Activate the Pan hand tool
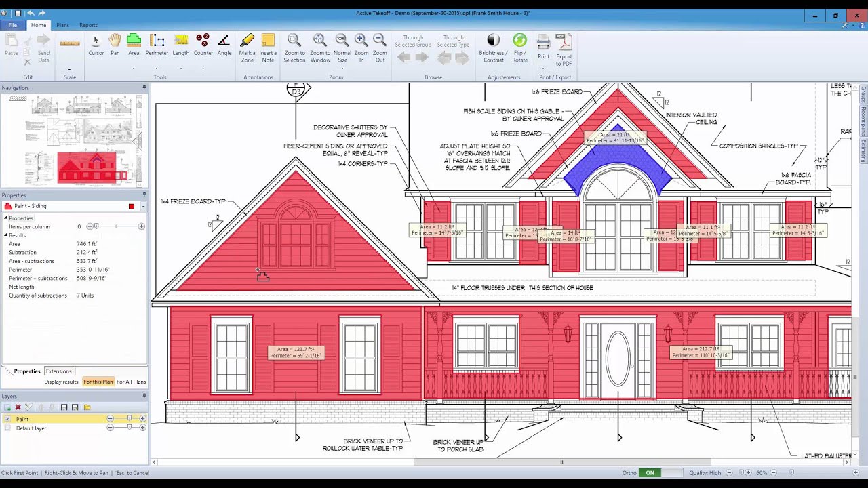 (115, 45)
